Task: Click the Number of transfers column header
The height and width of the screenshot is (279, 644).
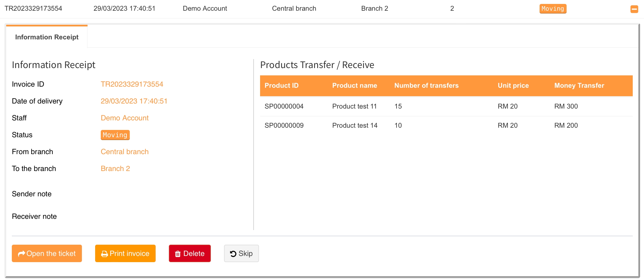Action: pos(426,85)
